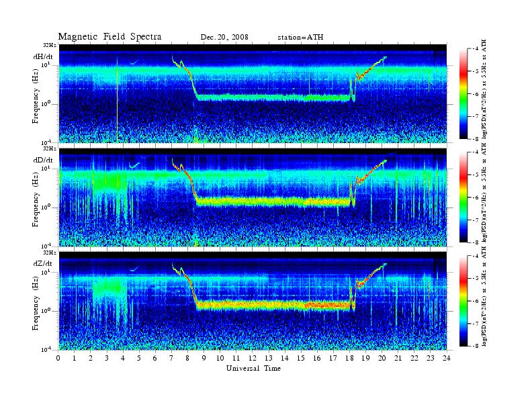The image size is (532, 411).
Task: Click the color scale bar beside the dZ/dt panel
Action: point(463,301)
